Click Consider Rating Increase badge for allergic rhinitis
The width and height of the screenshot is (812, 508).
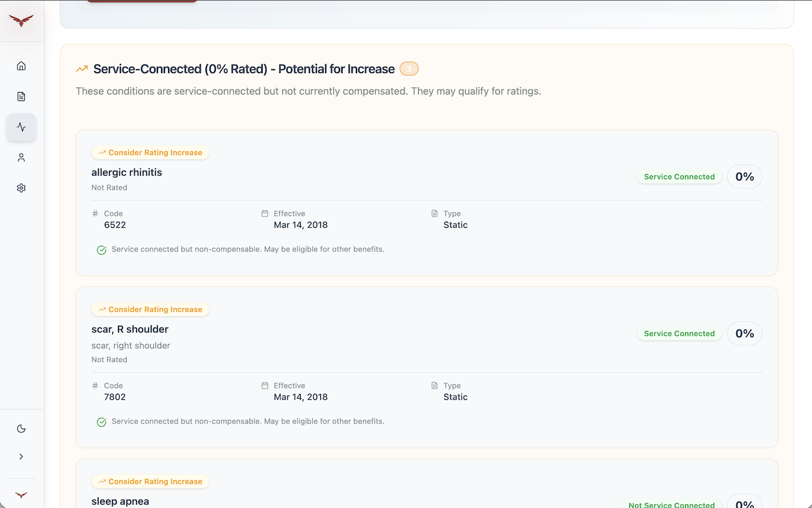150,152
